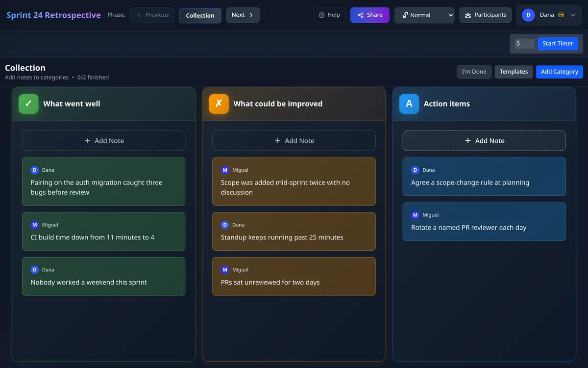Screen dimensions: 588x368
Task: Share the retrospective board
Action: pos(370,15)
